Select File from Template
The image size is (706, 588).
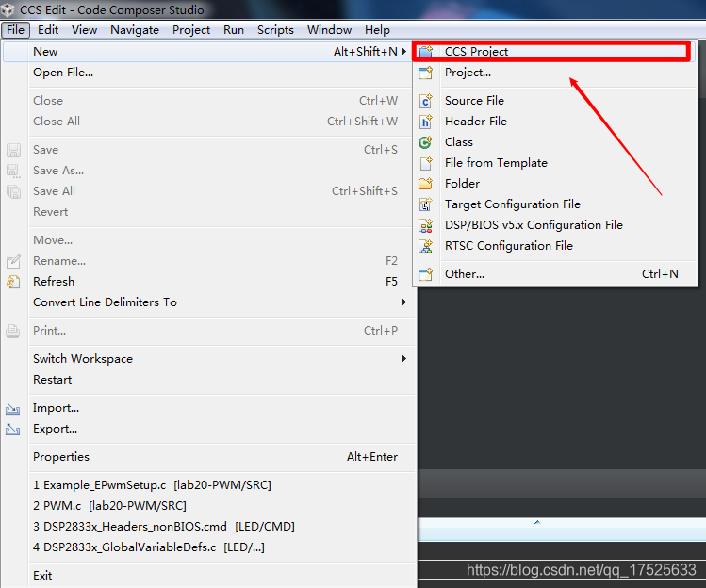pyautogui.click(x=555, y=163)
